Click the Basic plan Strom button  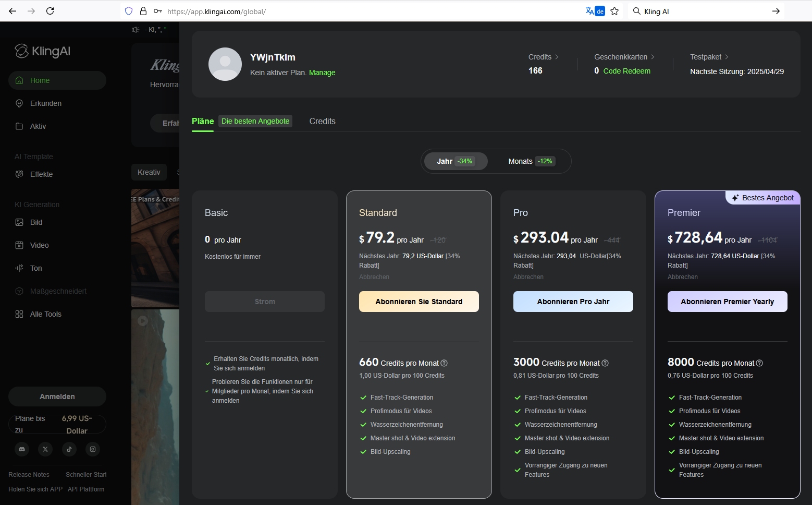click(265, 302)
